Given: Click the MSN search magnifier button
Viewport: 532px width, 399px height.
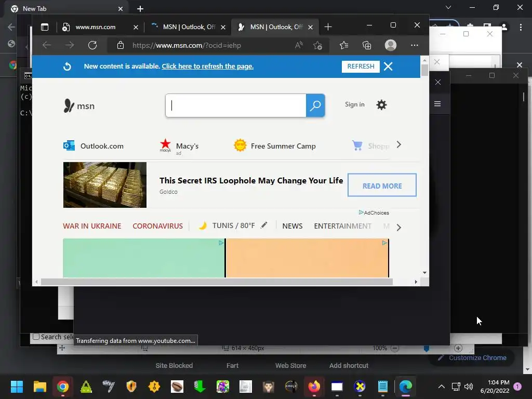Looking at the screenshot, I should tap(315, 105).
